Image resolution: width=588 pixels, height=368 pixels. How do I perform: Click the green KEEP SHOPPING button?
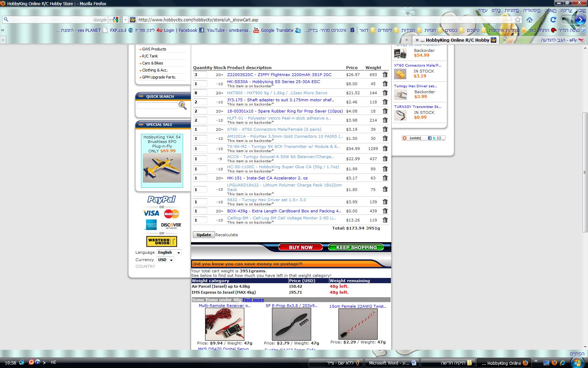pyautogui.click(x=356, y=247)
